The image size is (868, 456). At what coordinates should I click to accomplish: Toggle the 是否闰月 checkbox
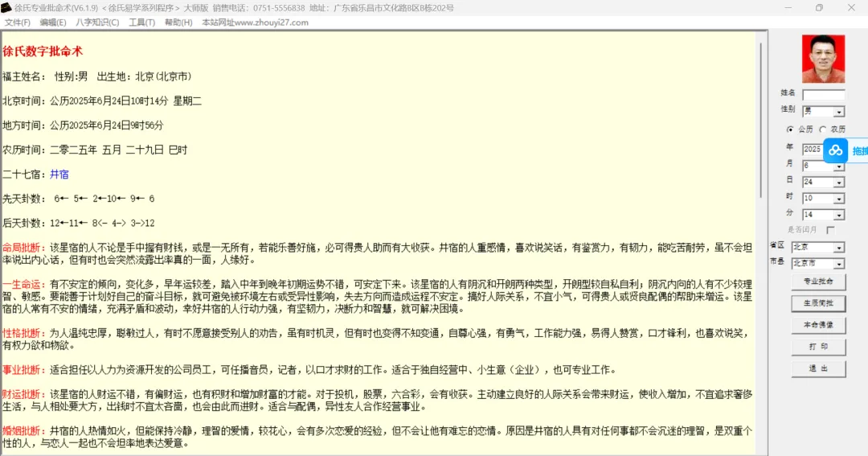(x=830, y=229)
